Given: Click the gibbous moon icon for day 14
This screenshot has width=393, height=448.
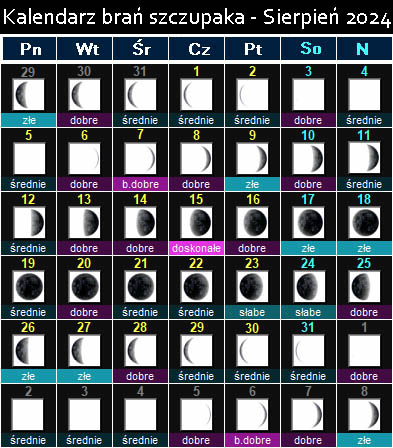Looking at the screenshot, I should tap(140, 223).
